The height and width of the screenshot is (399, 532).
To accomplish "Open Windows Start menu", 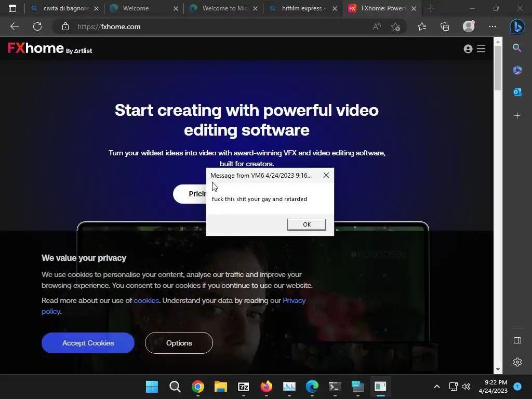I will 152,387.
